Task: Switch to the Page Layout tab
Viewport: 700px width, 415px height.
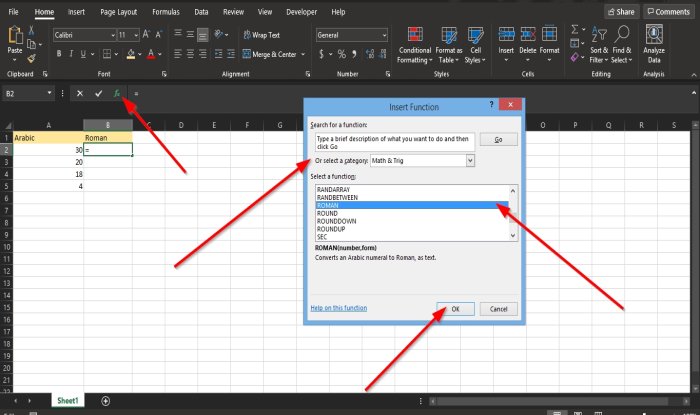Action: point(118,12)
